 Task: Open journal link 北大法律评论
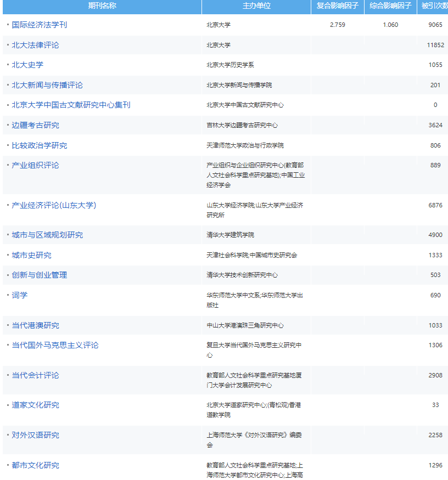pos(35,45)
